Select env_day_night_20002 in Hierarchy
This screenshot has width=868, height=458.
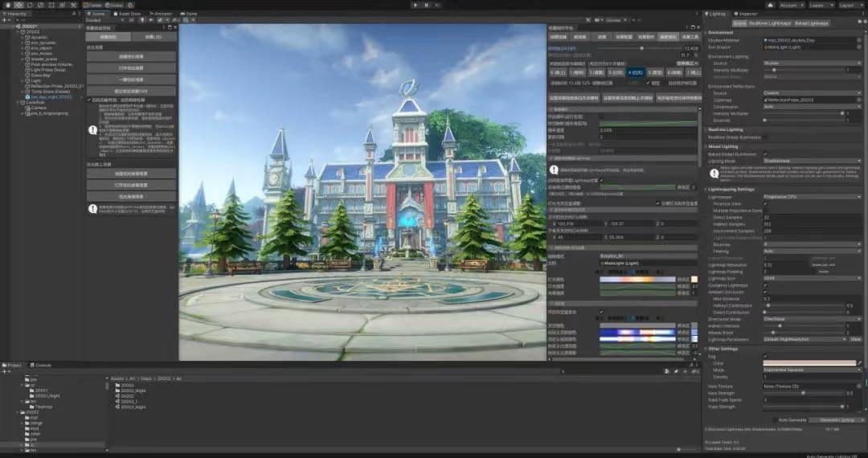click(x=51, y=96)
